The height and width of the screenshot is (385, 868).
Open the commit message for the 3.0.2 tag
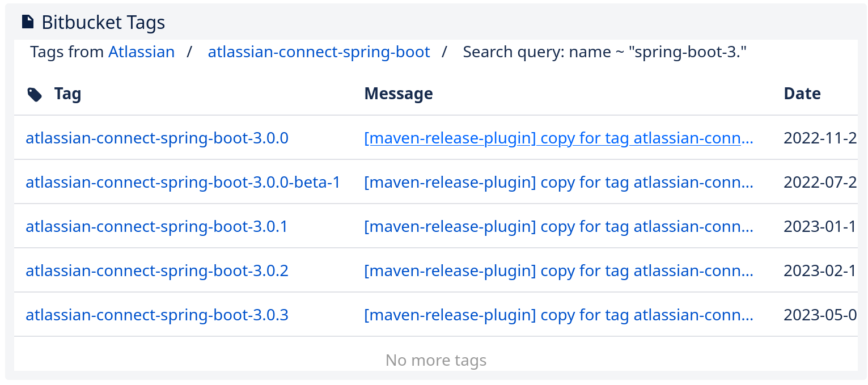pyautogui.click(x=558, y=270)
